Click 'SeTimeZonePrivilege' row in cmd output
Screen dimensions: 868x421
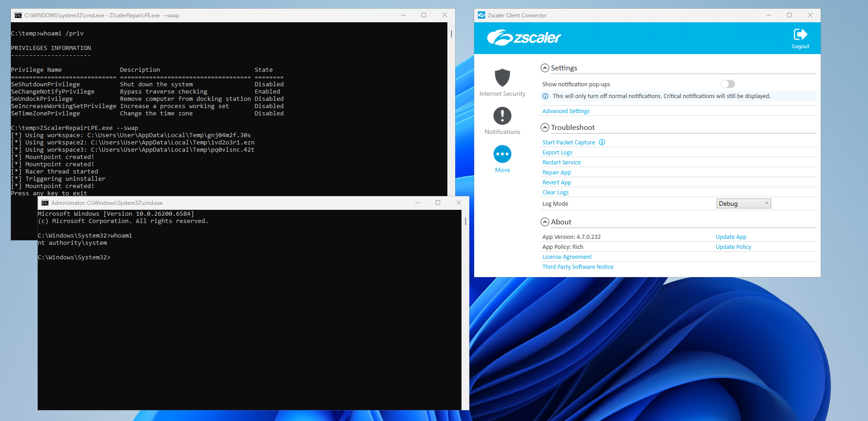click(x=147, y=114)
